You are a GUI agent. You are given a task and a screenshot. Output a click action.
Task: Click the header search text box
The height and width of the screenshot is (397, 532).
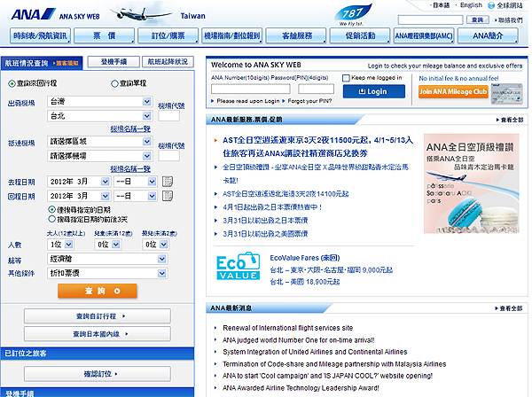[x=430, y=20]
